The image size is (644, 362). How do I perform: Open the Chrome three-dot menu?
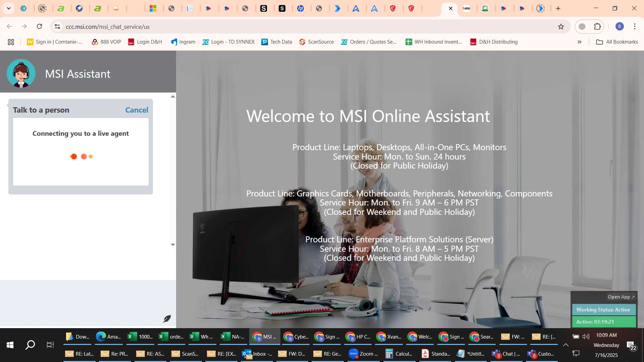(x=635, y=26)
